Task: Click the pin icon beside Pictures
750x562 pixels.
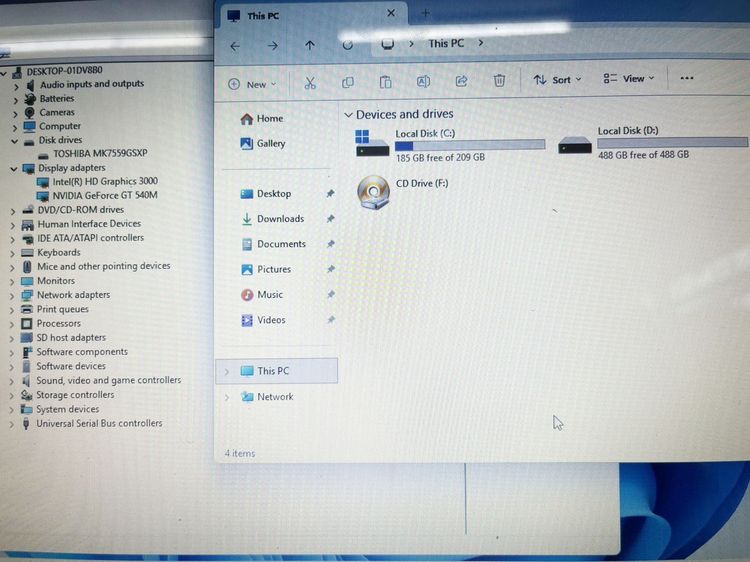Action: pyautogui.click(x=331, y=269)
